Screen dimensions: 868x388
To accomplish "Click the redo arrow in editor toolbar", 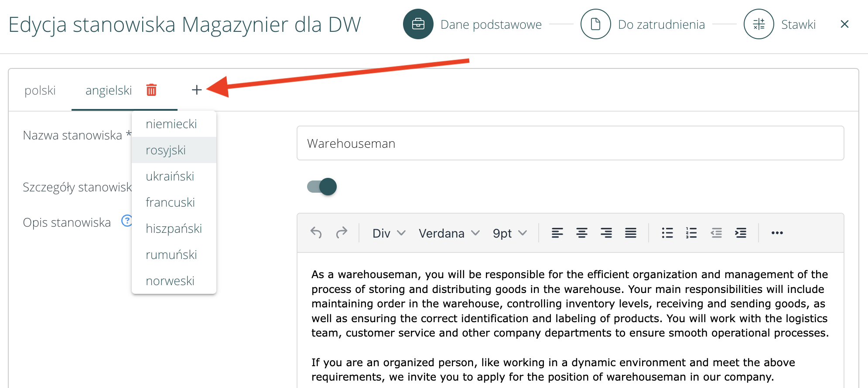I will (x=342, y=233).
